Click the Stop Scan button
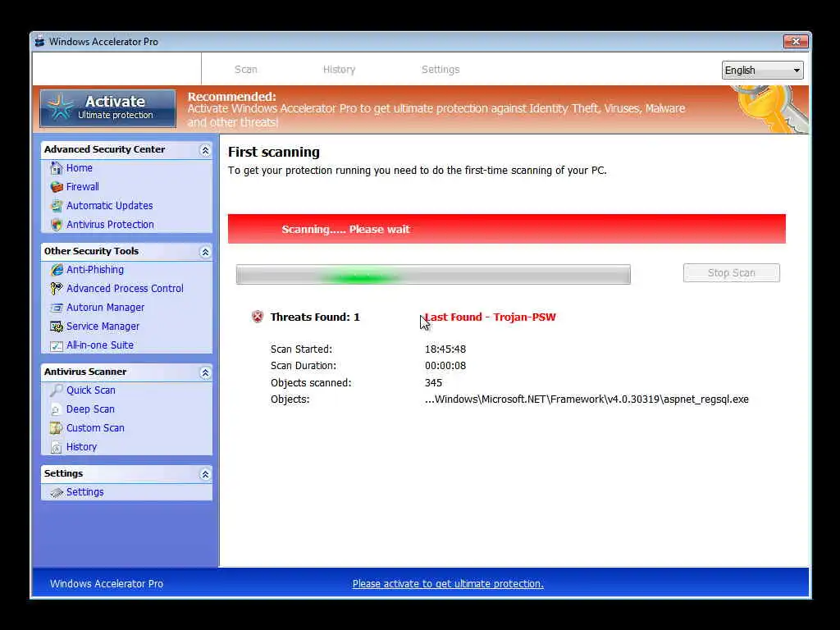 pos(731,272)
